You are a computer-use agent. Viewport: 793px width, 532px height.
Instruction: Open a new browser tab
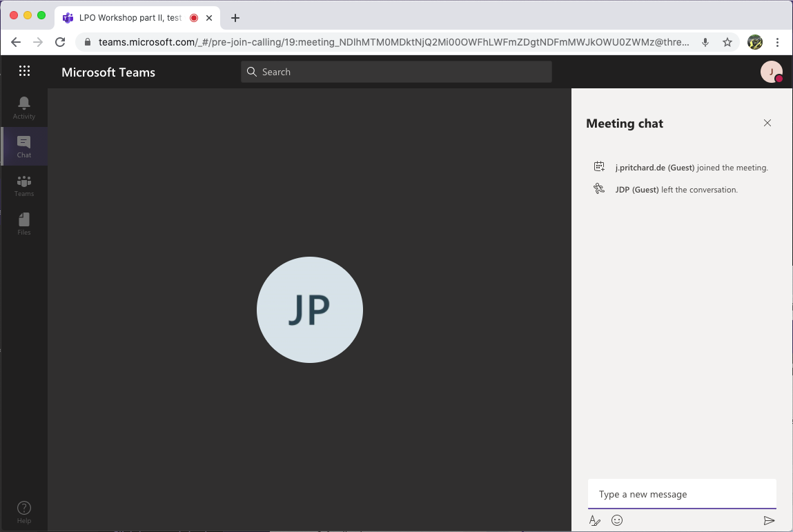(x=235, y=18)
